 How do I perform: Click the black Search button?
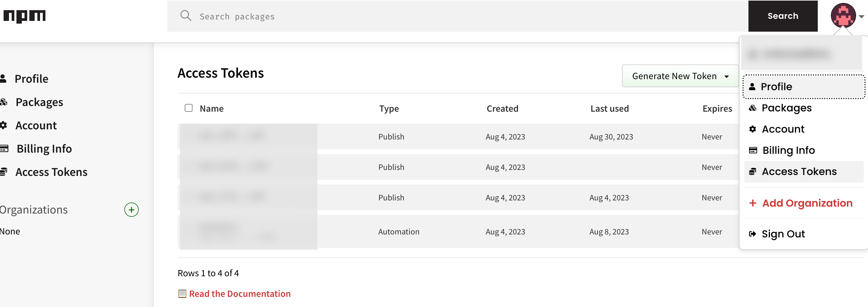pyautogui.click(x=783, y=16)
